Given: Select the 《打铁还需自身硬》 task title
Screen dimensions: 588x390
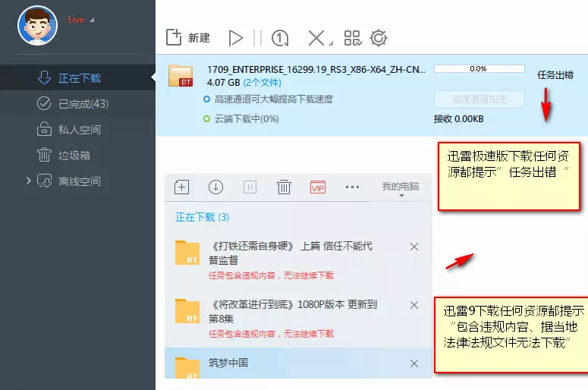Looking at the screenshot, I should 291,253.
